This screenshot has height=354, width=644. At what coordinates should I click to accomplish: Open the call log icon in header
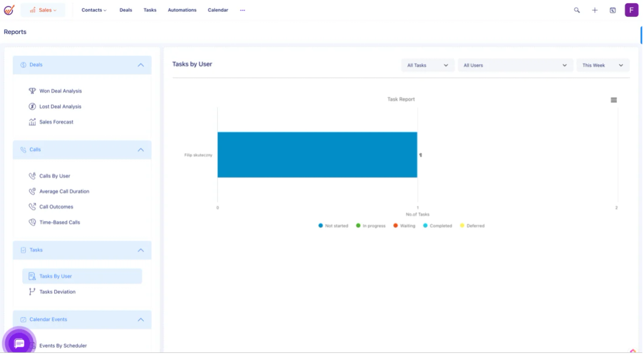(613, 10)
